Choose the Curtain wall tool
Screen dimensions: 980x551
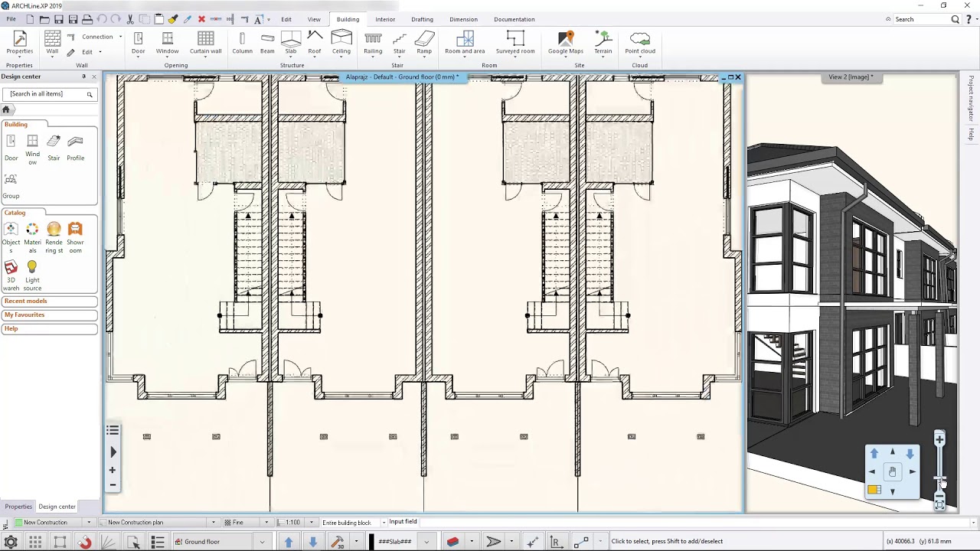(x=205, y=42)
